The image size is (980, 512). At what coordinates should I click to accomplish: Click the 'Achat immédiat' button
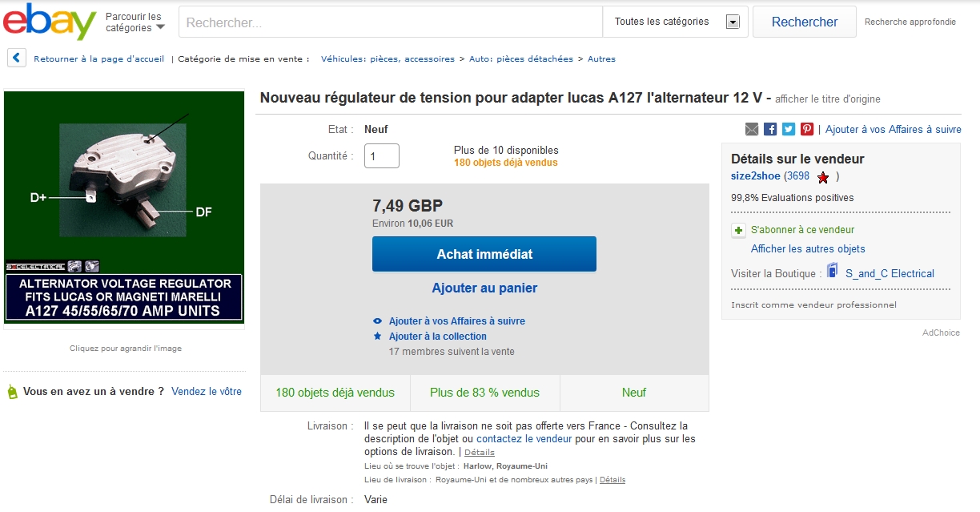[484, 254]
